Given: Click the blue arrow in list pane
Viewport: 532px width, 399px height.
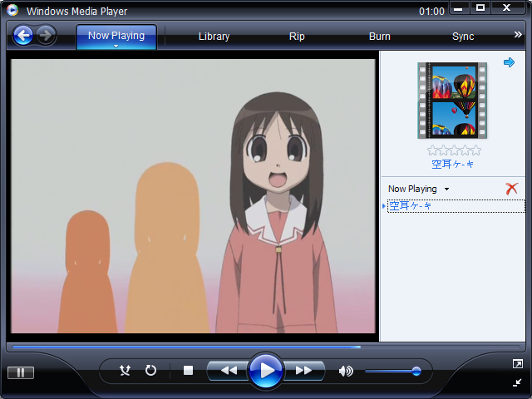Looking at the screenshot, I should pyautogui.click(x=509, y=62).
